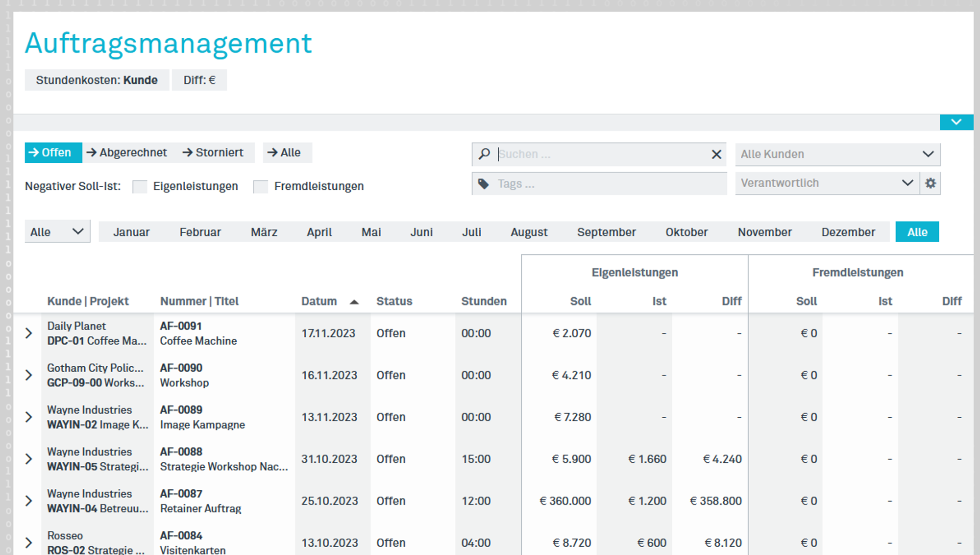Click the search magnifier icon
The image size is (980, 555).
point(484,154)
